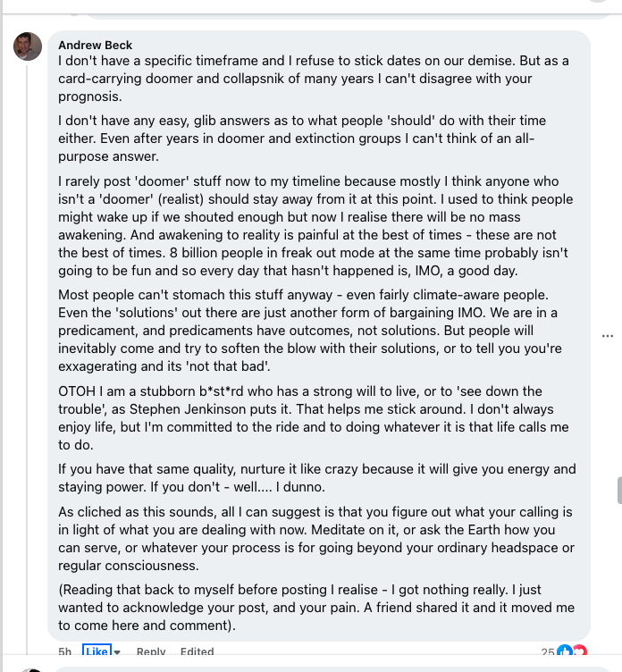
Task: Open reaction options arrow beside Like
Action: point(117,653)
